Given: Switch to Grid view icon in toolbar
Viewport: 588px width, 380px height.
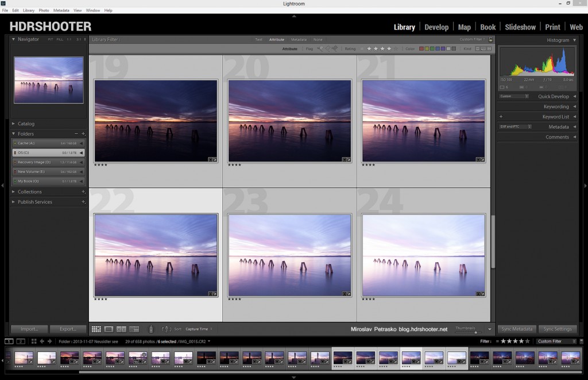Looking at the screenshot, I should [96, 329].
